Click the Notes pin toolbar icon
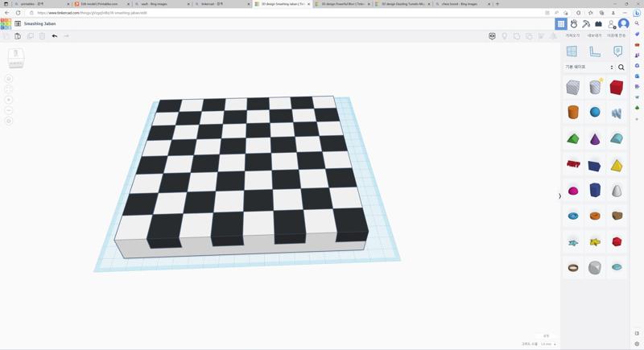The image size is (644, 350). point(505,36)
